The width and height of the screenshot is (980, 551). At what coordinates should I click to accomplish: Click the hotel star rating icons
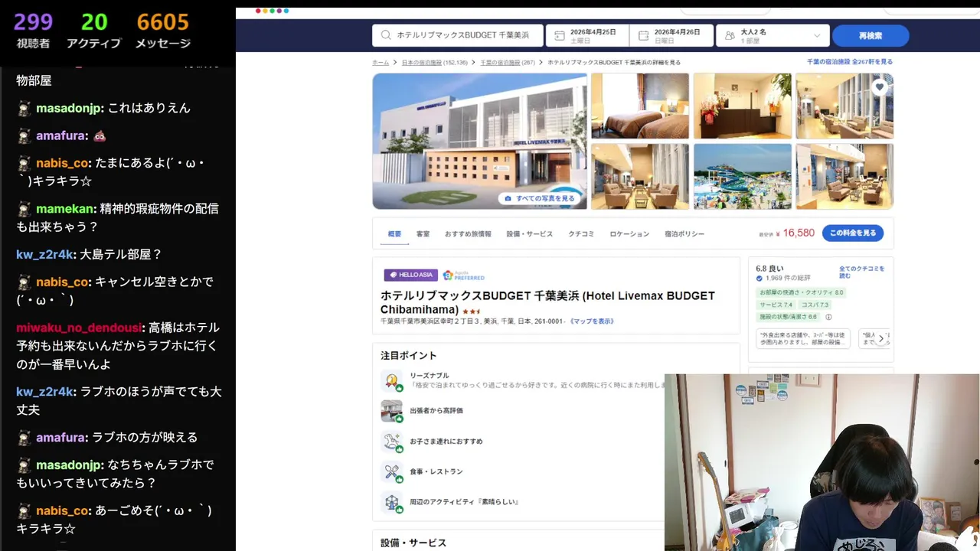[472, 311]
